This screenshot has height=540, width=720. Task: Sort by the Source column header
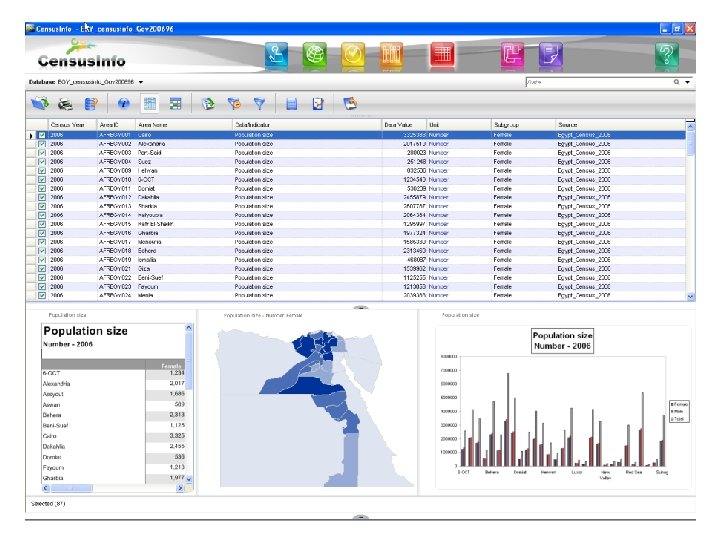620,125
